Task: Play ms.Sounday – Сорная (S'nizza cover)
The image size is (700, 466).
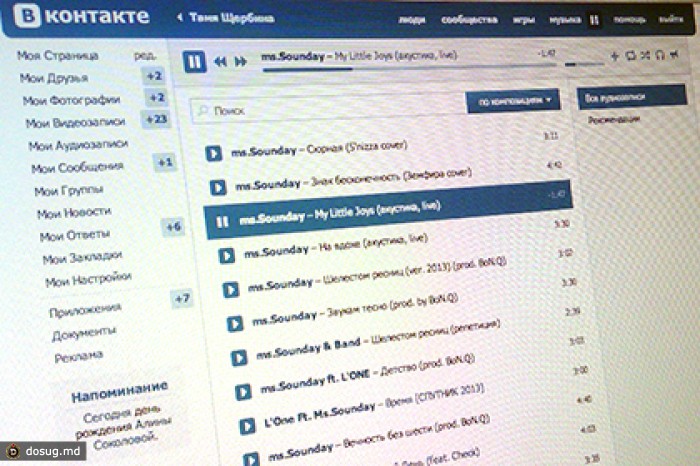Action: (213, 154)
